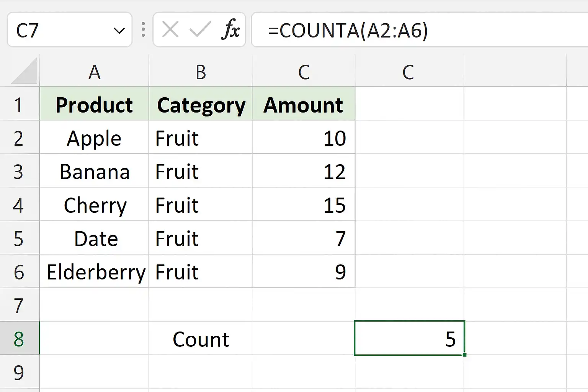The image size is (588, 392).
Task: Click the formula bar resize dots handle
Action: pyautogui.click(x=143, y=29)
